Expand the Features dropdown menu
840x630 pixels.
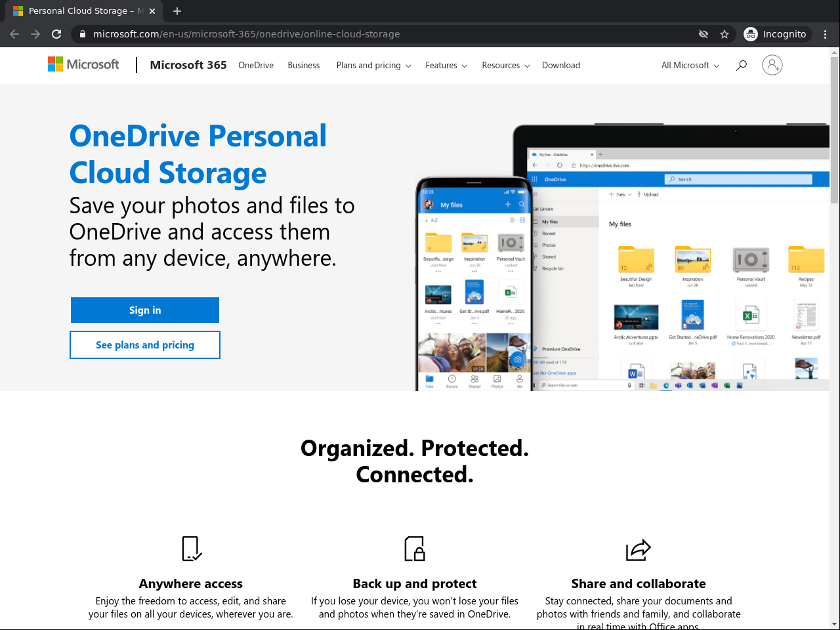(x=446, y=66)
